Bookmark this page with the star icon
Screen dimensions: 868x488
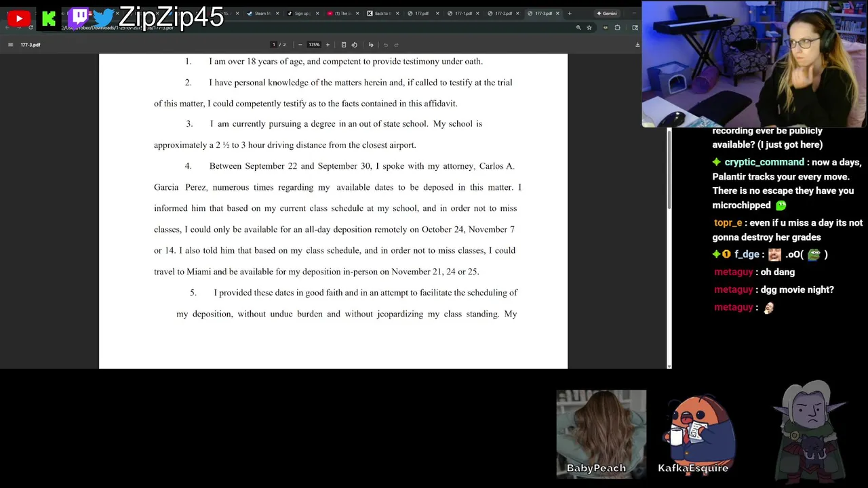coord(589,28)
